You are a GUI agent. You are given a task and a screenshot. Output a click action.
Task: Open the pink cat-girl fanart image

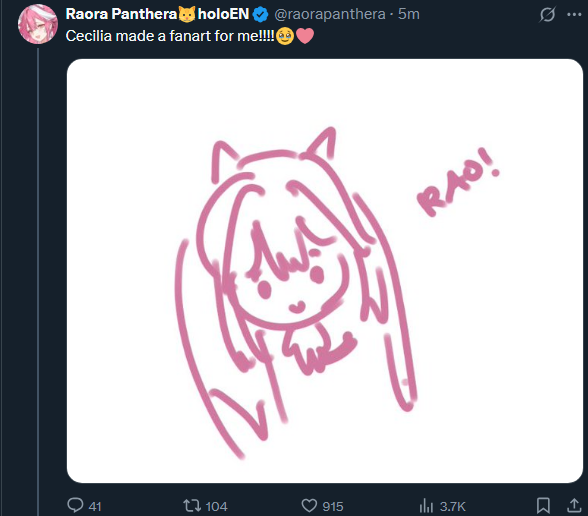point(325,271)
